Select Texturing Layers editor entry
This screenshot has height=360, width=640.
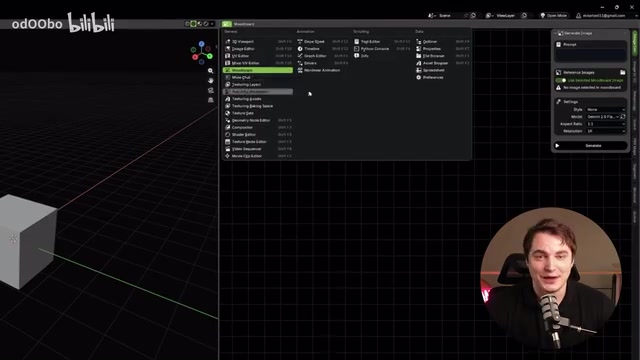[258, 84]
